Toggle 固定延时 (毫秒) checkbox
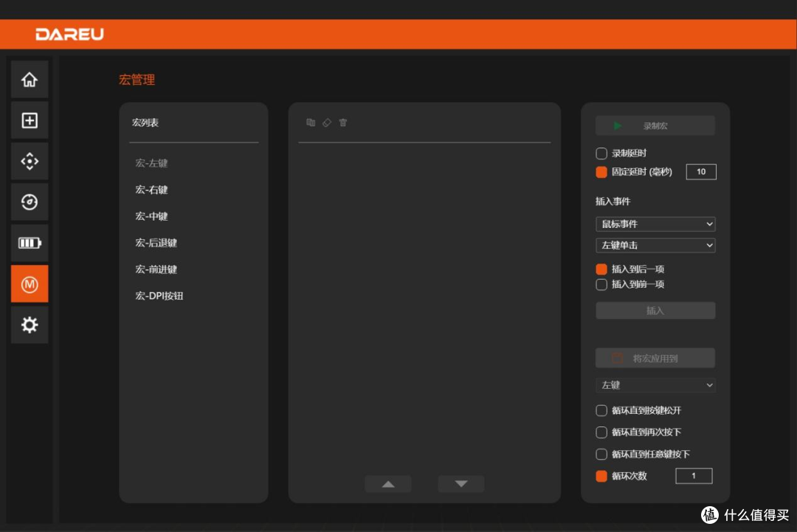The width and height of the screenshot is (797, 532). [x=601, y=172]
